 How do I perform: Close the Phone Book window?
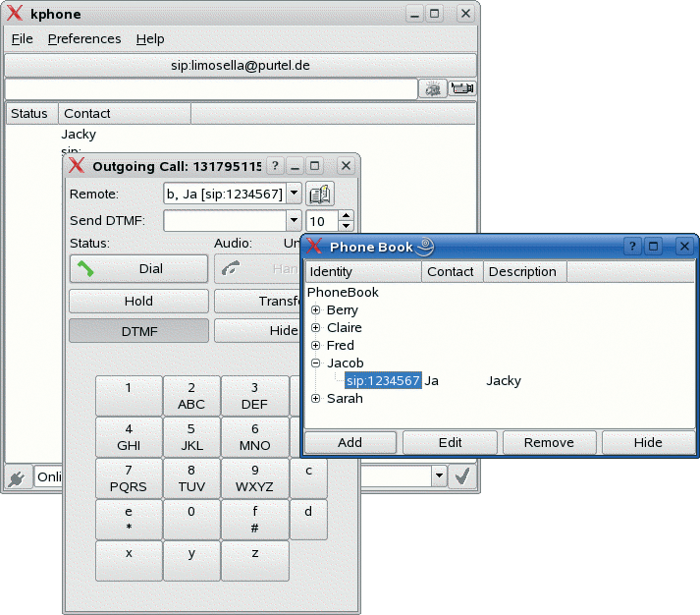(x=684, y=246)
